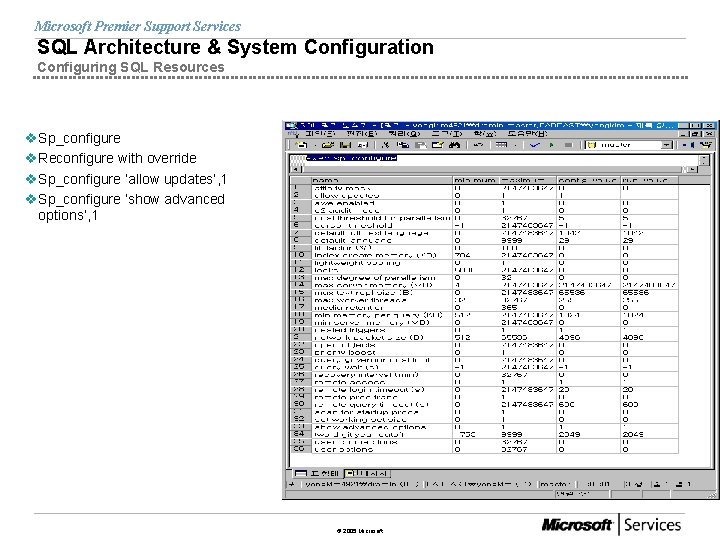Click the Cancel Query stop icon

click(568, 145)
